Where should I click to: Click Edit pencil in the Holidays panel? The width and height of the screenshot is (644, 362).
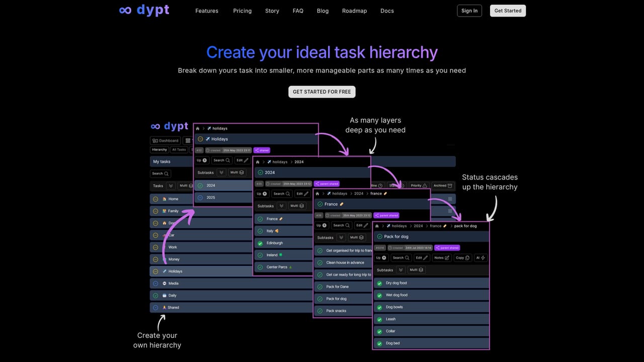[242, 160]
